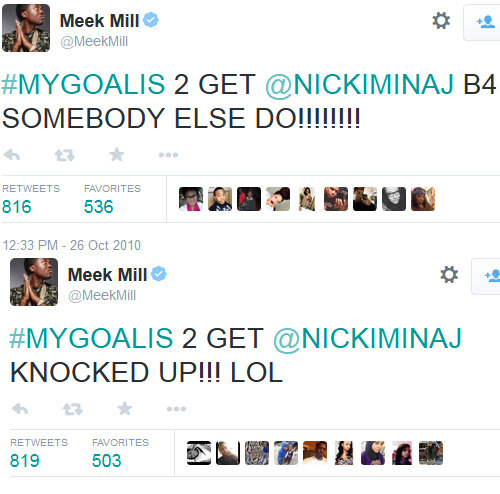Open gear settings dropdown on first tweet
The image size is (500, 494).
(x=441, y=21)
